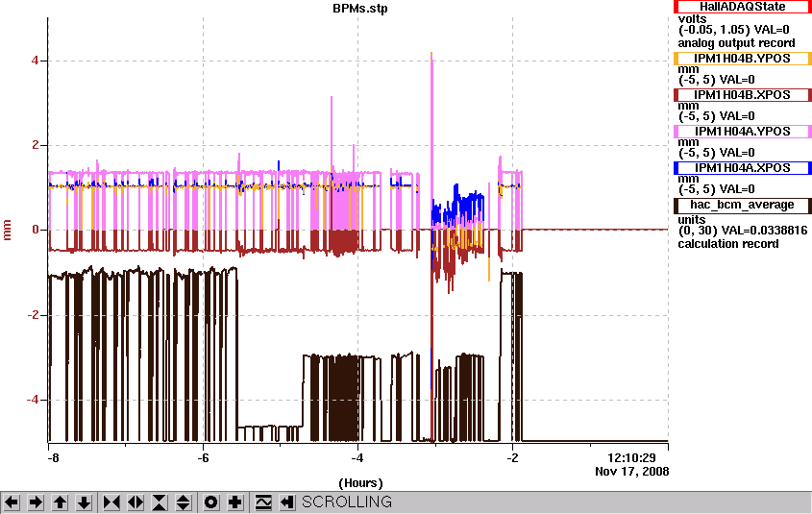Click the pan right arrow button

(36, 502)
